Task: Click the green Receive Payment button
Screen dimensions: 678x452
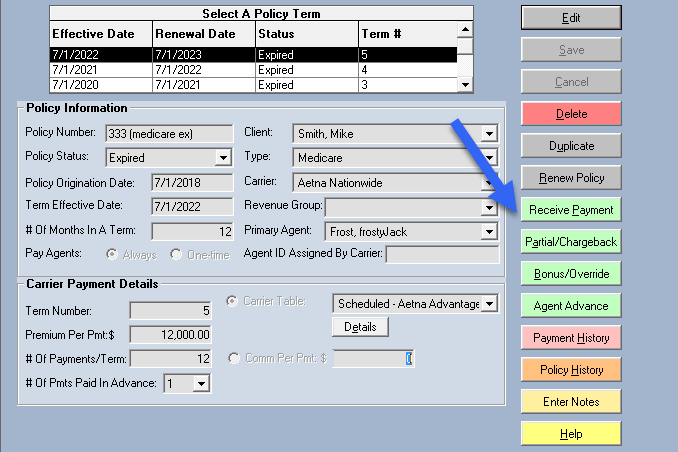Action: [571, 210]
